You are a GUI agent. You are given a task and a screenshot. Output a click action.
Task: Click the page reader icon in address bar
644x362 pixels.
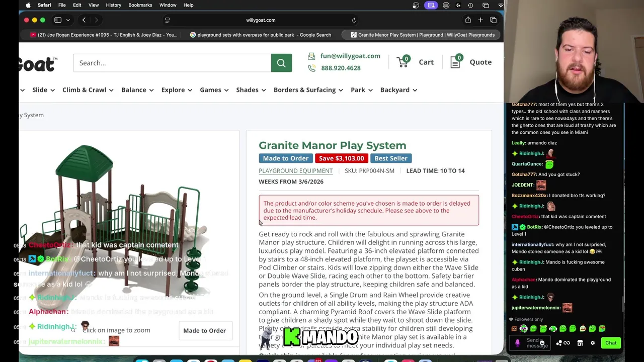tap(167, 20)
